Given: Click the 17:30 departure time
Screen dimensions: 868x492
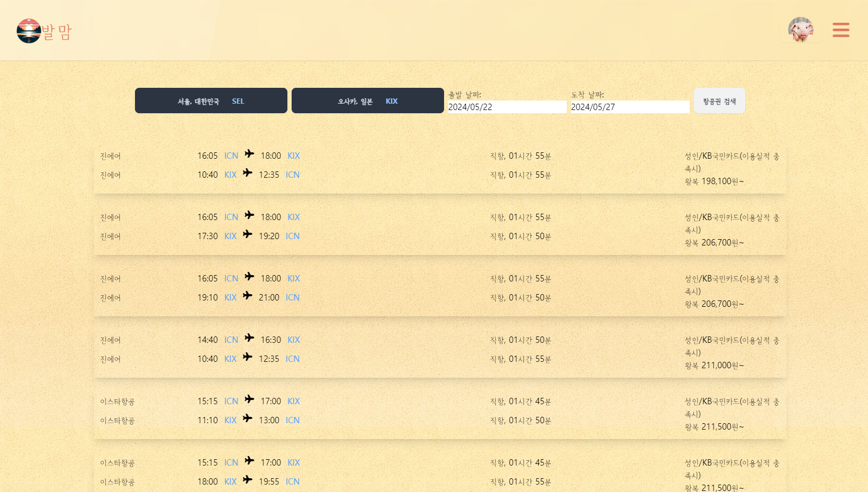Looking at the screenshot, I should [x=207, y=236].
